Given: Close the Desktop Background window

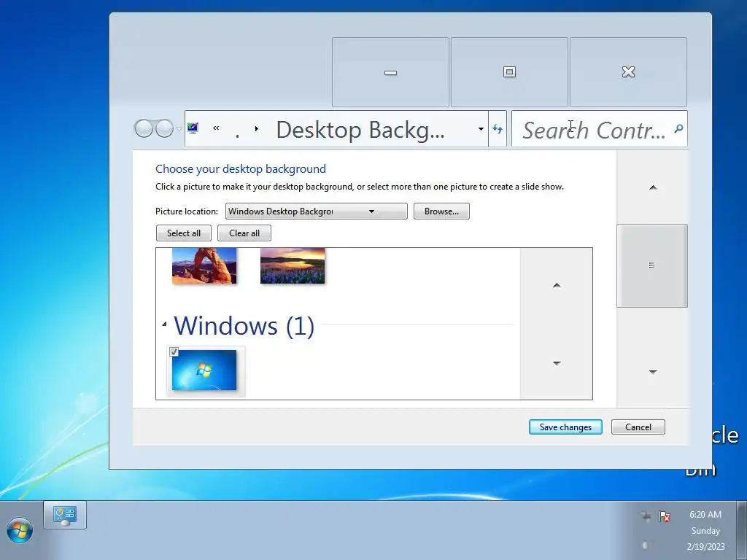Looking at the screenshot, I should coord(628,72).
